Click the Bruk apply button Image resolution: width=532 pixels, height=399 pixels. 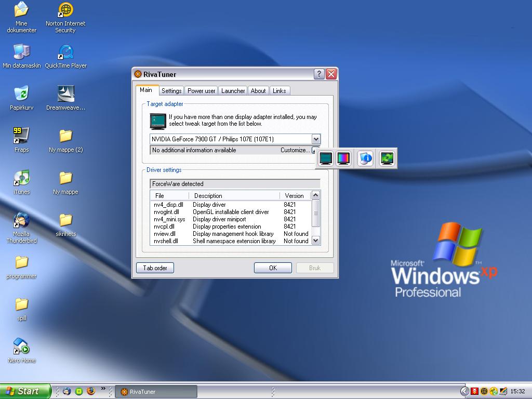coord(315,268)
